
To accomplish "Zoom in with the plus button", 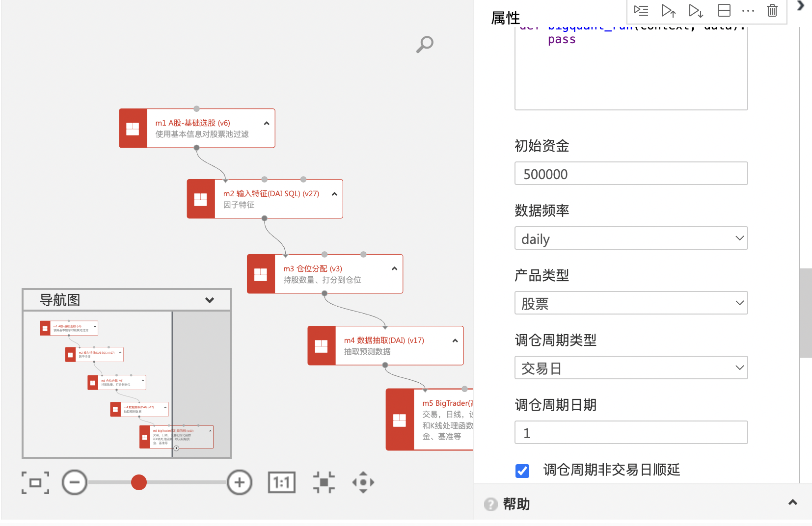I will point(240,483).
